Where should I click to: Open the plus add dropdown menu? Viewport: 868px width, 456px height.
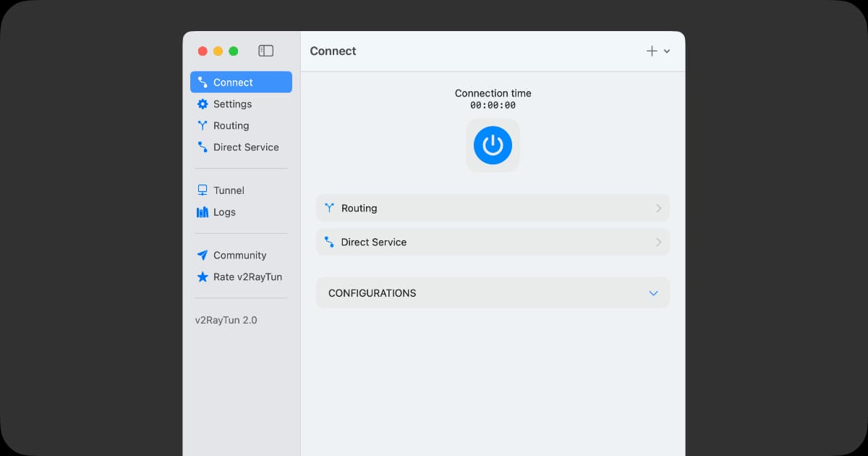tap(658, 51)
